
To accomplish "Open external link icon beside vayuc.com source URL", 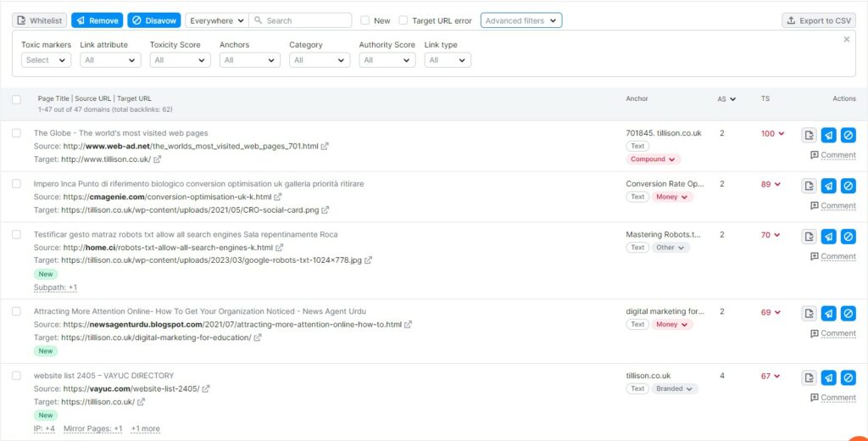I will pos(206,389).
